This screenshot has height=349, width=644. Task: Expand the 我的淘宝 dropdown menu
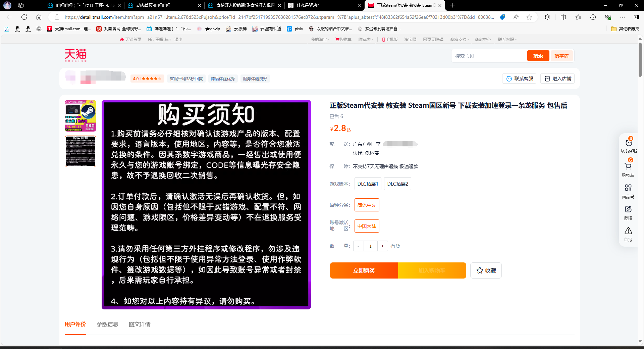(320, 40)
